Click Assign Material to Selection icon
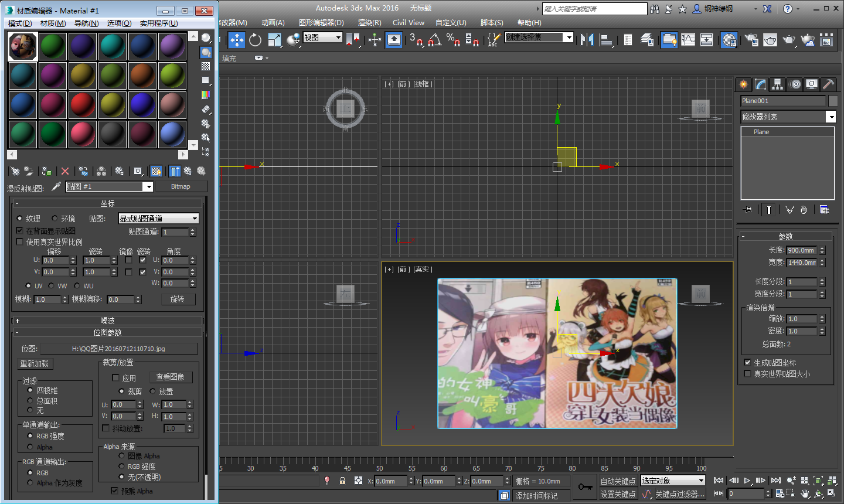The height and width of the screenshot is (504, 844). 46,171
